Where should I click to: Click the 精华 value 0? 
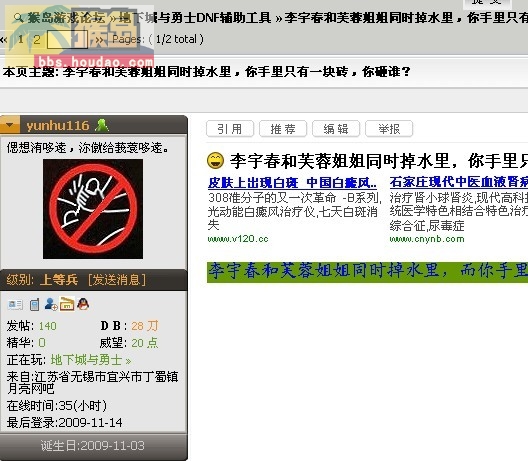pos(42,343)
